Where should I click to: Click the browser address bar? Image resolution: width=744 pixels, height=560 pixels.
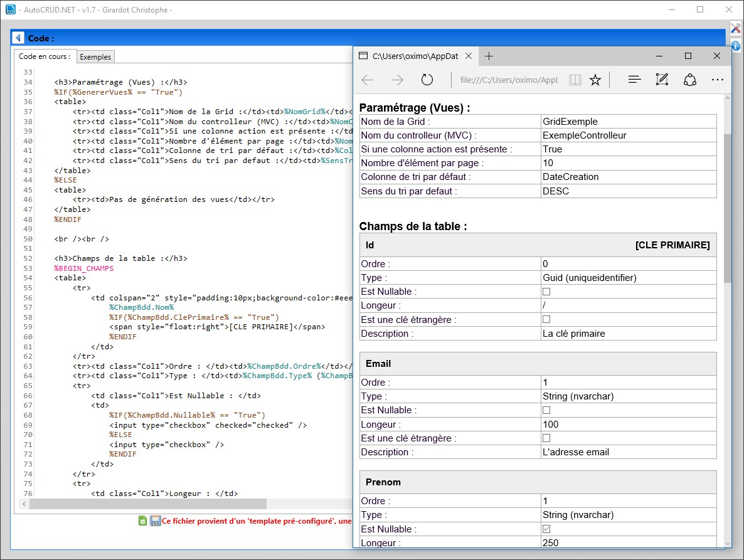point(509,80)
